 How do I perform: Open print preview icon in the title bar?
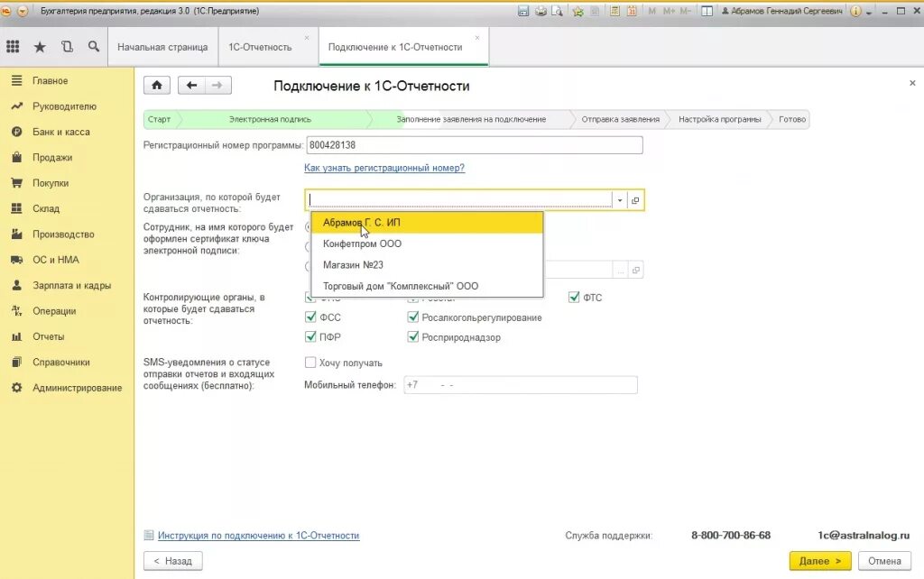[557, 11]
